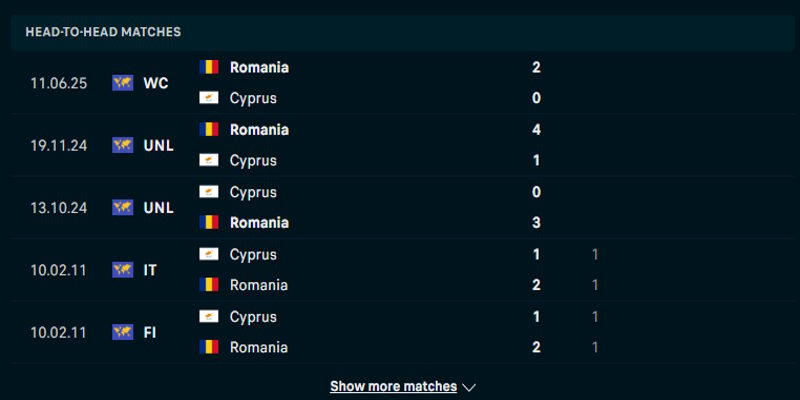Image resolution: width=800 pixels, height=400 pixels.
Task: Select the WC competition label
Action: 156,83
